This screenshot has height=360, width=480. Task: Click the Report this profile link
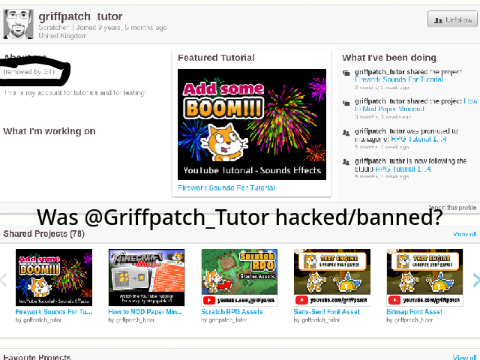tap(452, 207)
